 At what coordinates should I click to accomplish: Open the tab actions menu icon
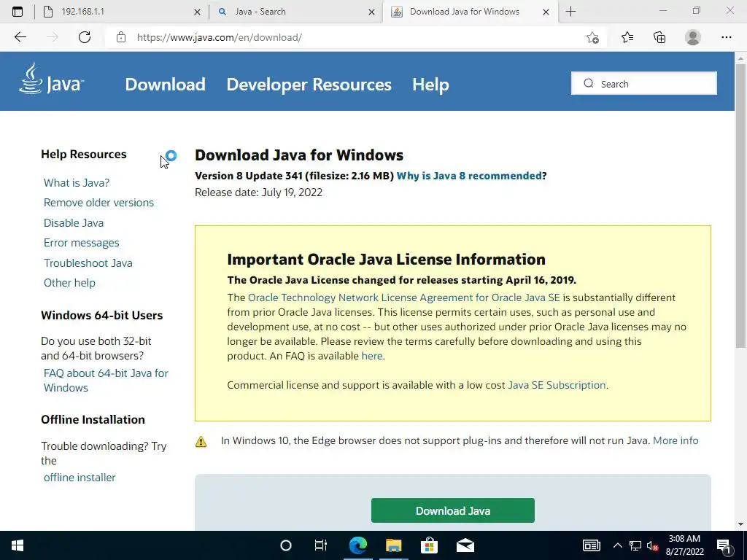pyautogui.click(x=18, y=12)
